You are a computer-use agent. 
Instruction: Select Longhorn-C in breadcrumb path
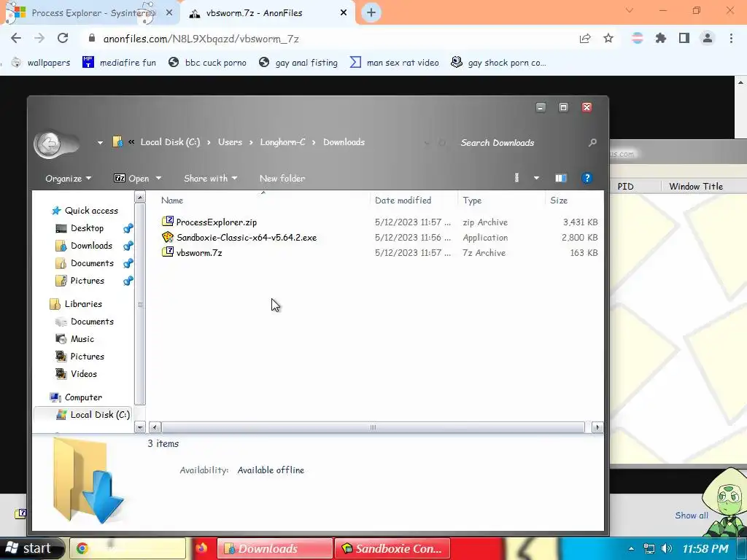tap(282, 142)
